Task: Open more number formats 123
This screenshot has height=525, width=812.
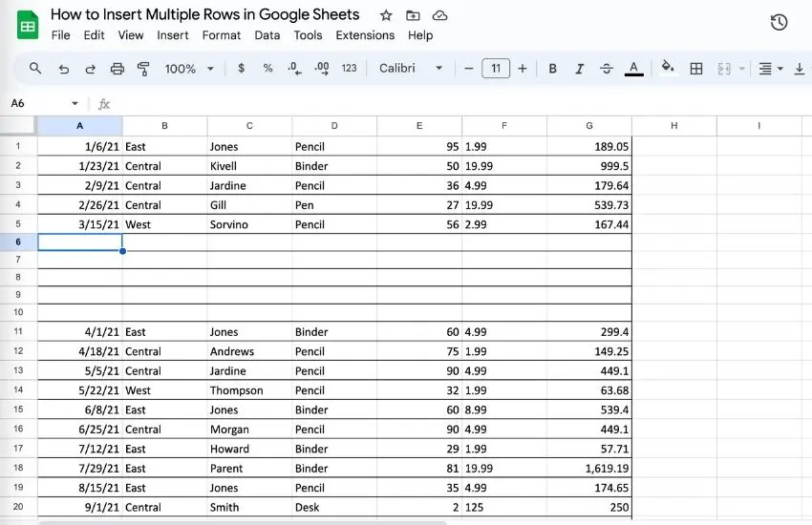Action: point(349,69)
